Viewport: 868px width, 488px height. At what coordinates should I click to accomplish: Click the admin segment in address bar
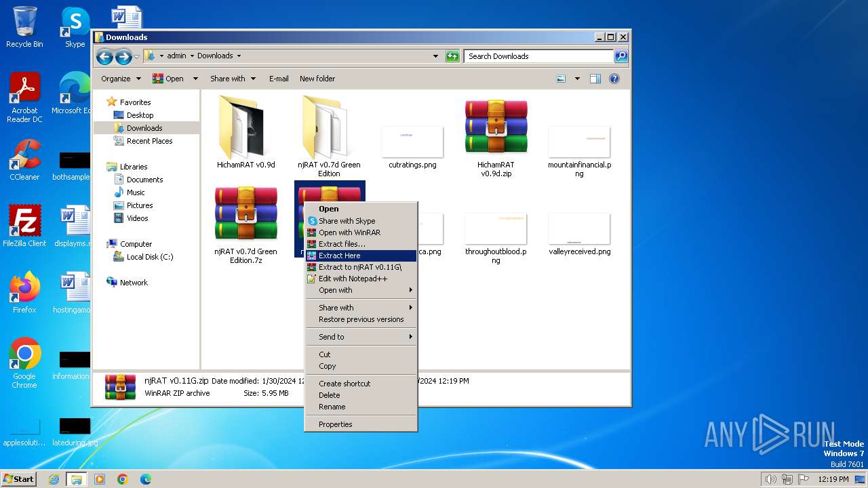coord(176,56)
